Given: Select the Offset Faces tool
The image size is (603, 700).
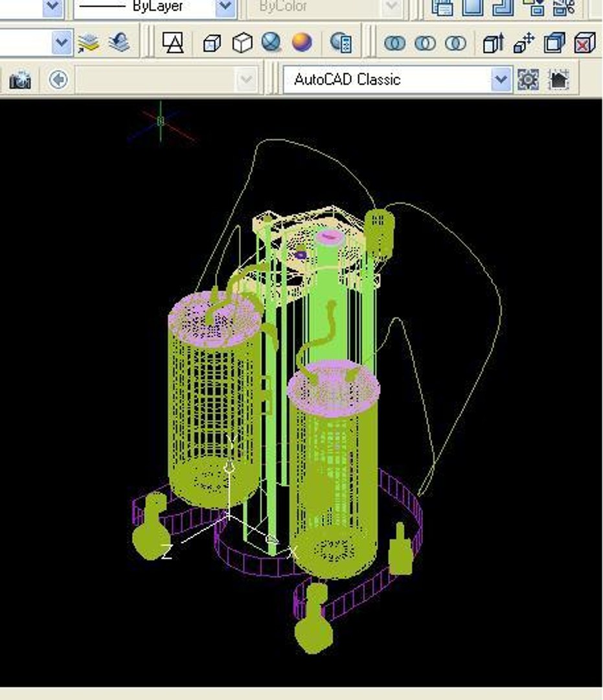Looking at the screenshot, I should pos(554,43).
